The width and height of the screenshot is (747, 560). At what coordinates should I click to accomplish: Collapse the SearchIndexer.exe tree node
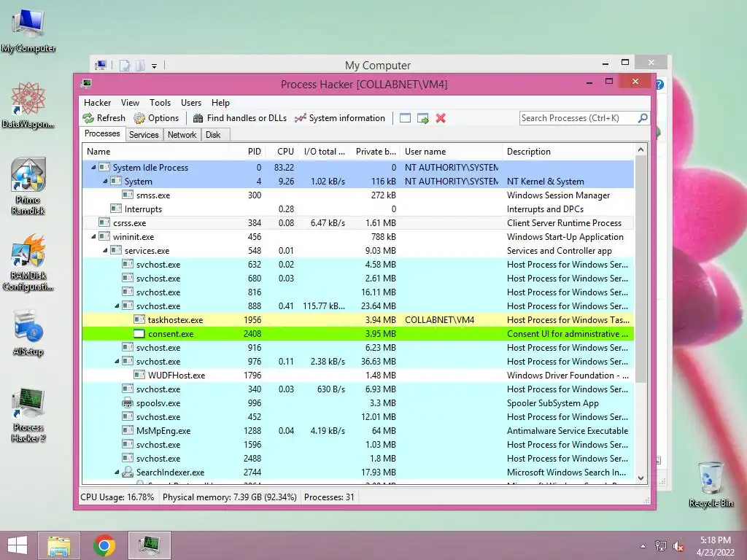(x=117, y=472)
